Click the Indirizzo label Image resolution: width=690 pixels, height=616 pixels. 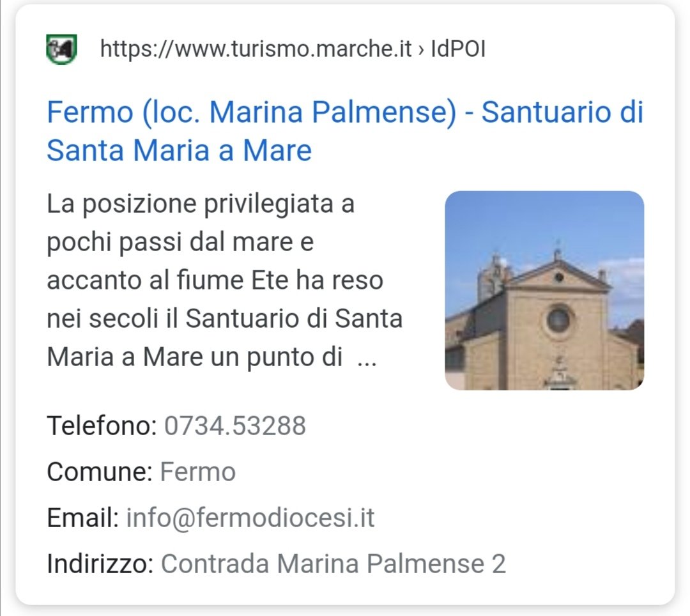(x=100, y=564)
